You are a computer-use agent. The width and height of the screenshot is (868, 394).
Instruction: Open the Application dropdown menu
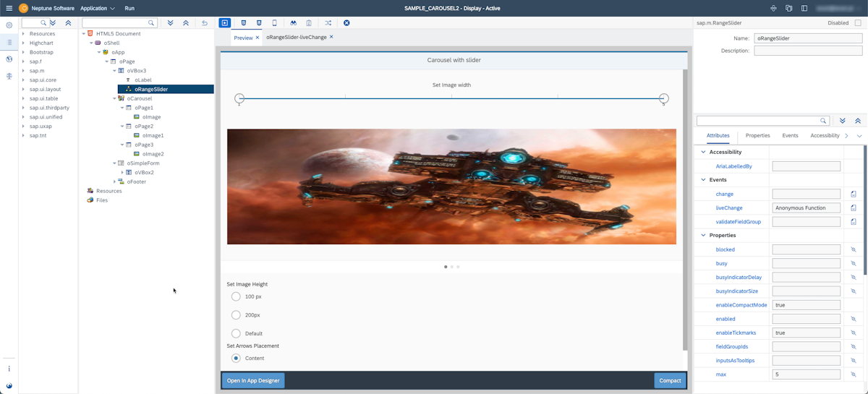98,8
